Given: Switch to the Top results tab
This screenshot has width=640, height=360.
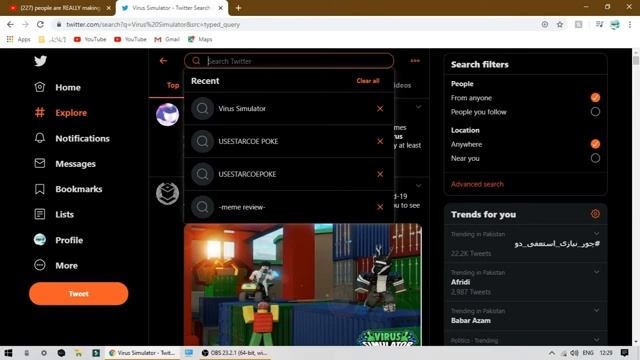Looking at the screenshot, I should click(x=173, y=85).
